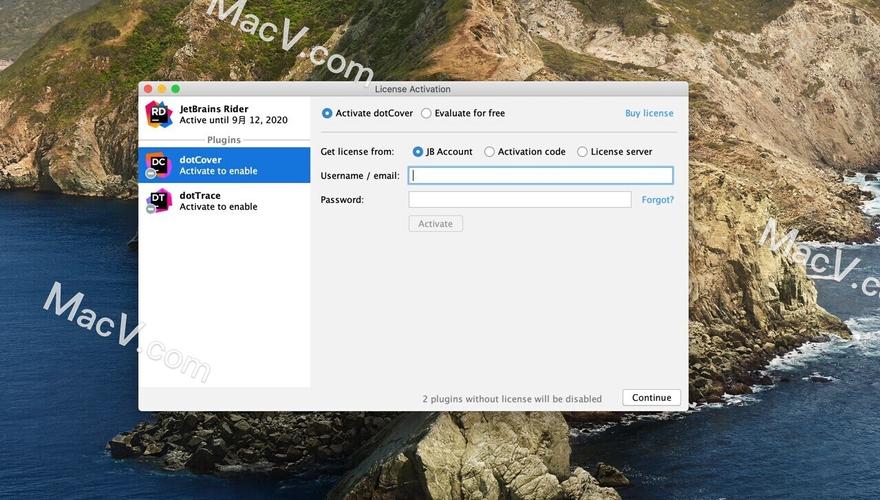Screen dimensions: 880x500
Task: Click the Continue button
Action: 651,397
